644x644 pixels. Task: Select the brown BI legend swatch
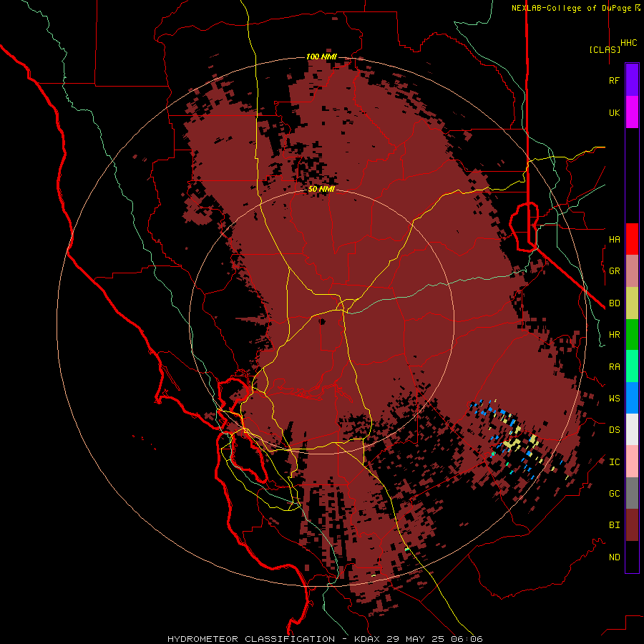[632, 525]
